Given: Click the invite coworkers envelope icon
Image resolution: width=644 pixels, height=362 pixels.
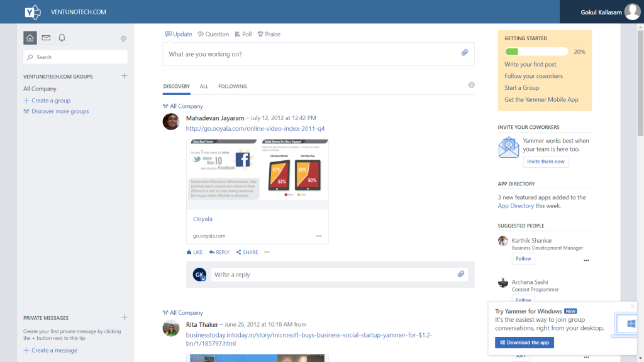Looking at the screenshot, I should click(x=508, y=147).
